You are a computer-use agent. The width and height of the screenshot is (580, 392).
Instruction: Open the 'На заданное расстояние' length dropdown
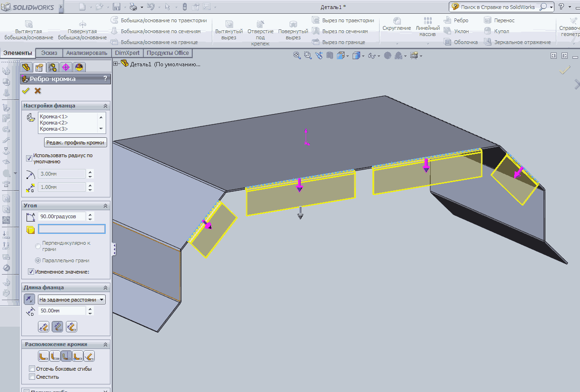click(x=72, y=300)
